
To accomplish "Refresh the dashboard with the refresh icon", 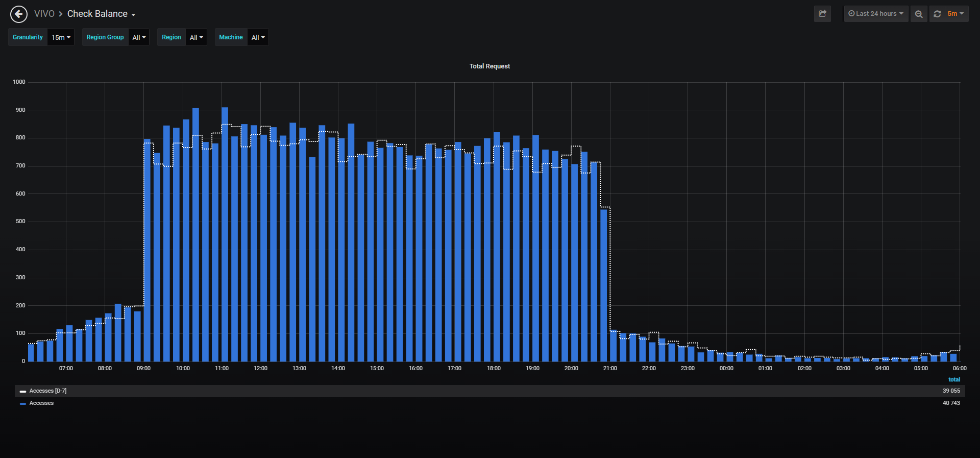I will (x=937, y=14).
